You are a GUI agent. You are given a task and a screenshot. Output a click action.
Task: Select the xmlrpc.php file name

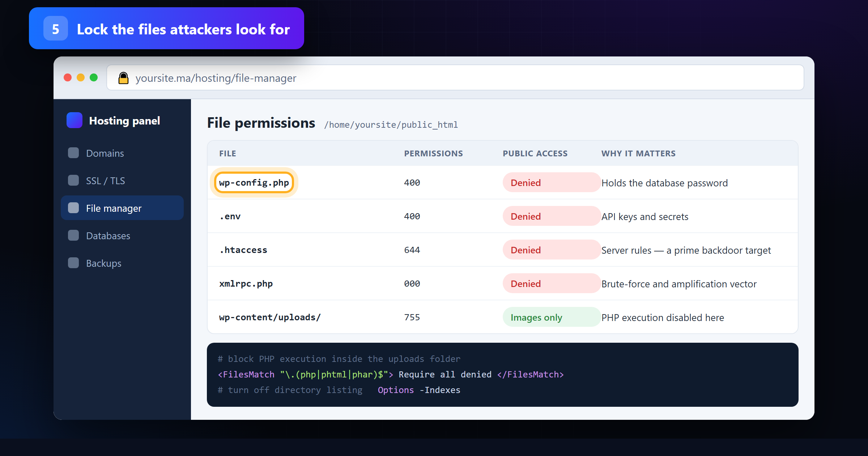tap(246, 284)
